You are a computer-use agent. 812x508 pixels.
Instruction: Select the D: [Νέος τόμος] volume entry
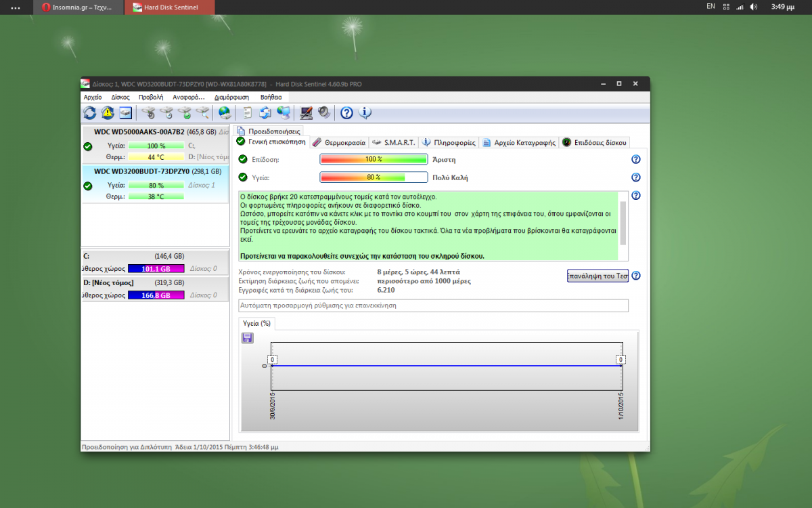coord(156,289)
